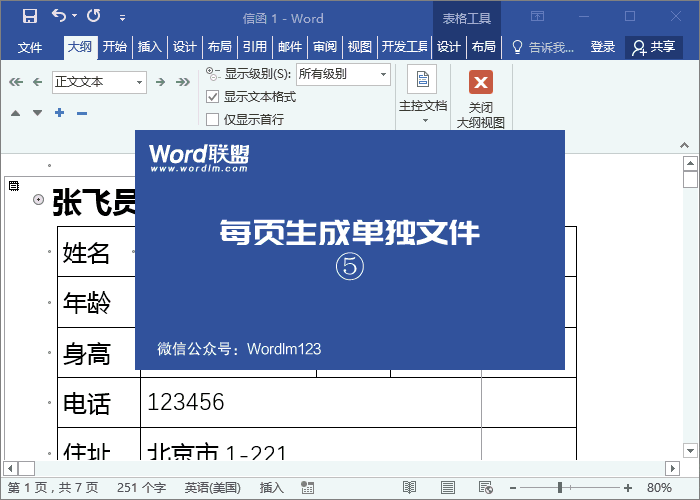Click the Ribbon Display Options icon
This screenshot has width=700, height=500.
(x=538, y=17)
